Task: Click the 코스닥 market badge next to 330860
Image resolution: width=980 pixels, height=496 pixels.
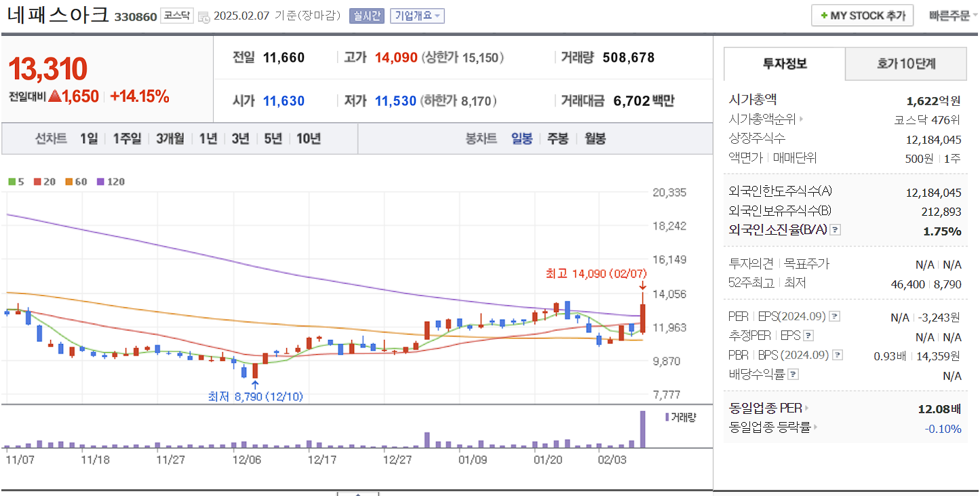Action: (x=176, y=15)
